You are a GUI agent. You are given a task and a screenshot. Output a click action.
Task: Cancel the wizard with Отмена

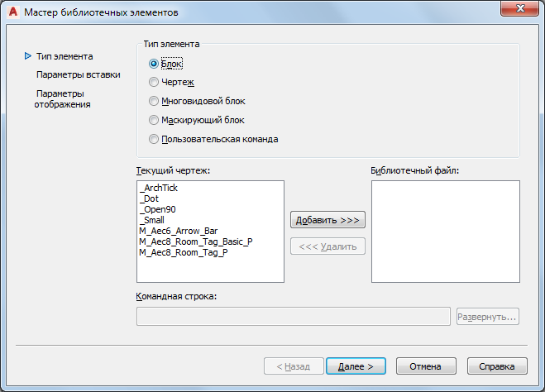(426, 366)
